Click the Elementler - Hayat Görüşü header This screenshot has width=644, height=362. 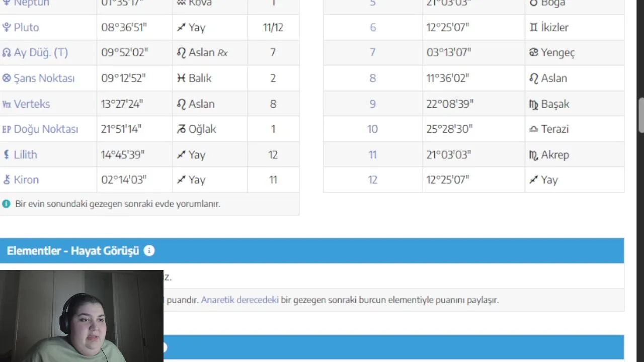click(312, 250)
